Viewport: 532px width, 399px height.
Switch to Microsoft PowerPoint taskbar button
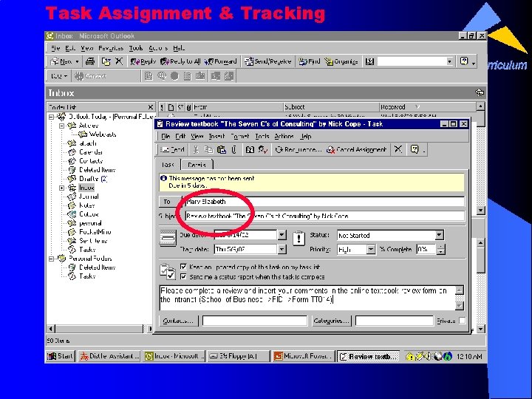[303, 356]
